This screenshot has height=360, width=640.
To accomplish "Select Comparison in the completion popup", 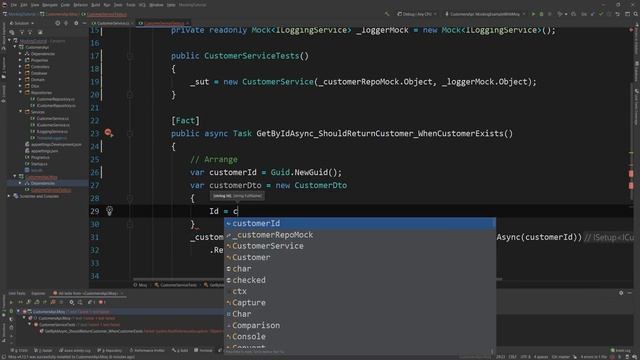I will point(360,325).
